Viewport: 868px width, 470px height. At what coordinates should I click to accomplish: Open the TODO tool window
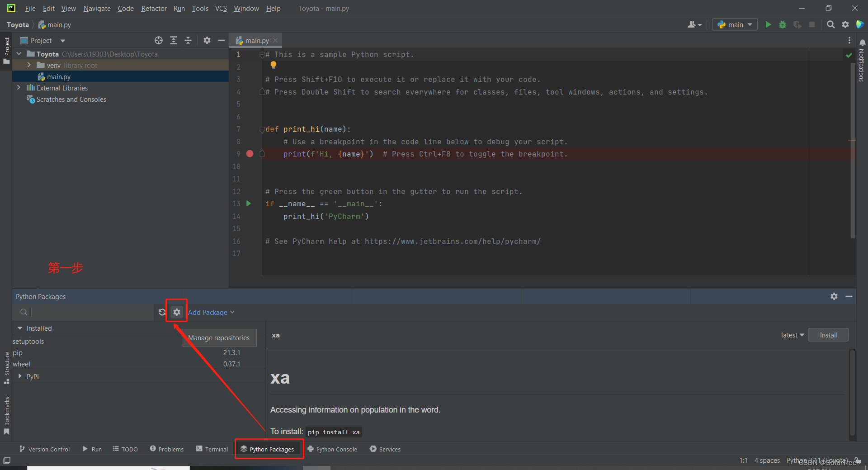coord(125,449)
